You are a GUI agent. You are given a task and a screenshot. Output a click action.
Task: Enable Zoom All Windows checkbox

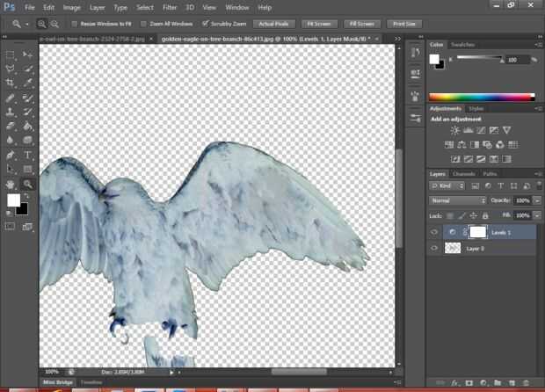(x=143, y=24)
